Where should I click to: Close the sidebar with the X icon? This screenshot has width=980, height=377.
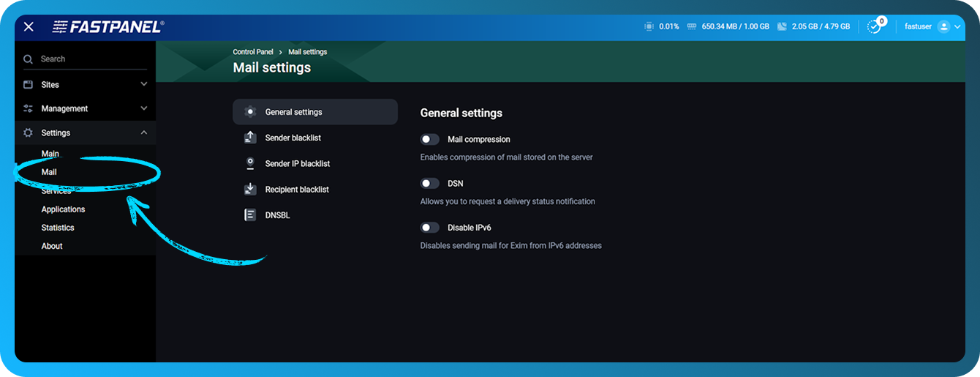tap(29, 26)
